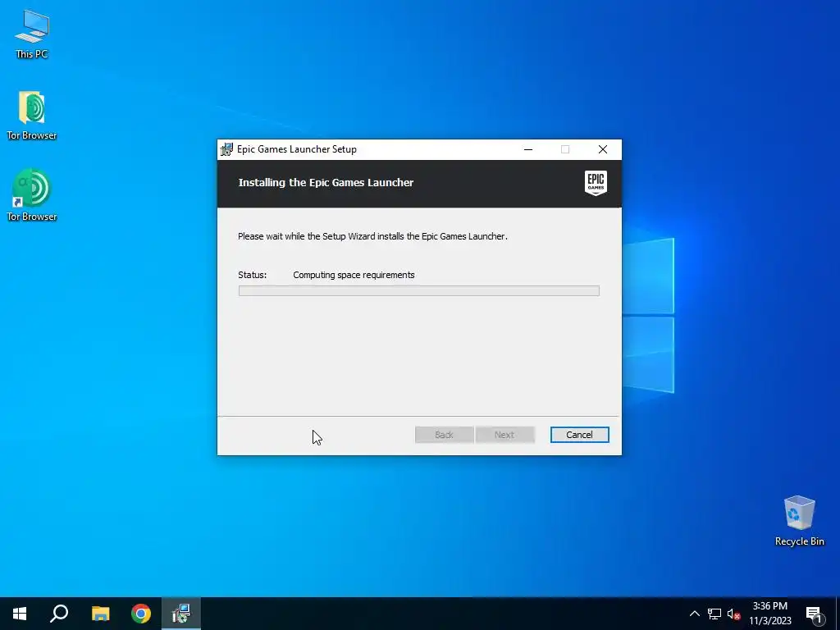Click the disabled maximize button in installer
Viewport: 840px width, 630px height.
pyautogui.click(x=565, y=149)
